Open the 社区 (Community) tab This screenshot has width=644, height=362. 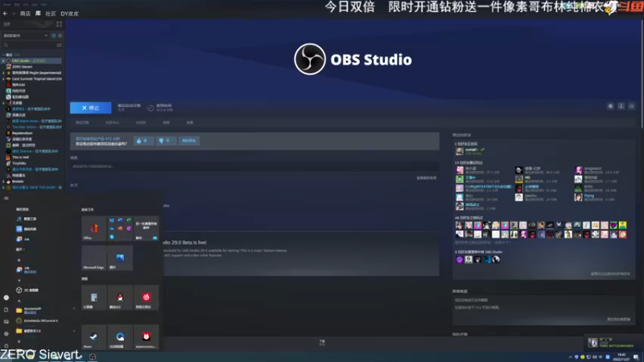click(51, 14)
